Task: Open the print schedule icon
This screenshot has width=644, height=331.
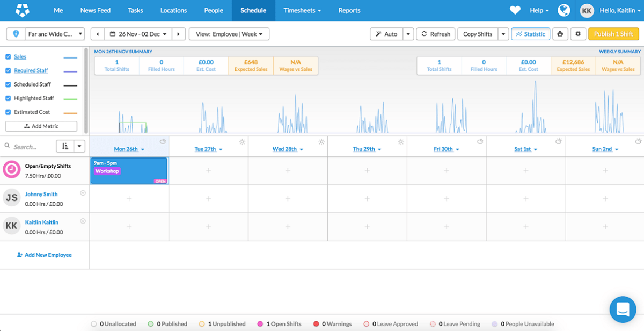Action: click(560, 33)
